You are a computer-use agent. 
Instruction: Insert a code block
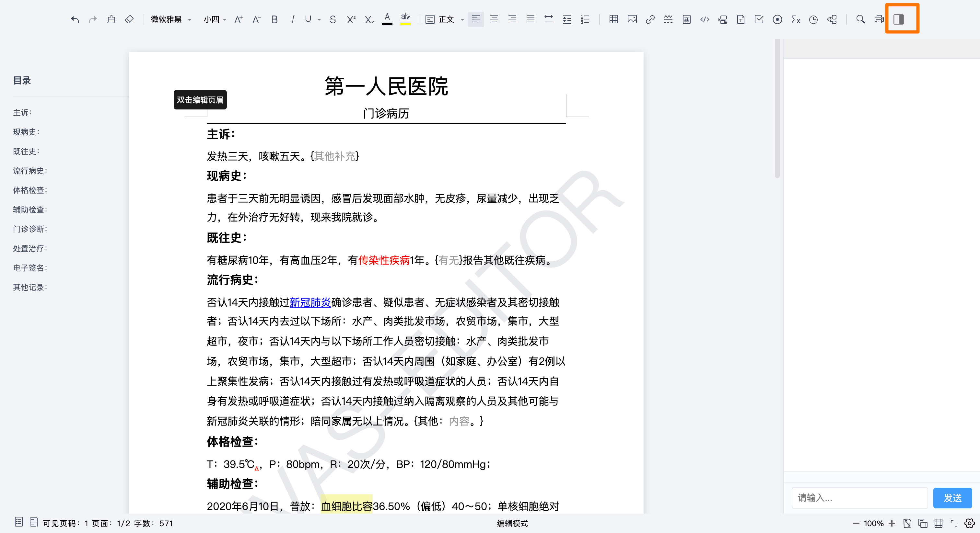click(x=705, y=19)
